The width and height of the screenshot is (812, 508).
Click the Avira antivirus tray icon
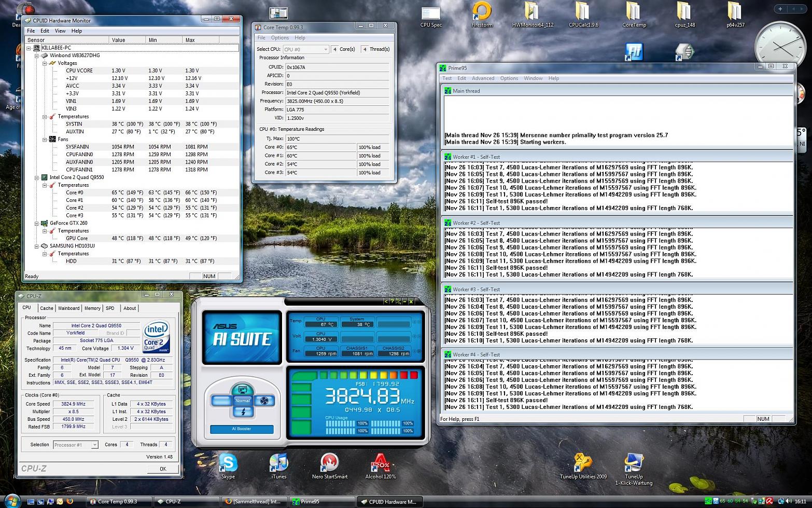770,501
